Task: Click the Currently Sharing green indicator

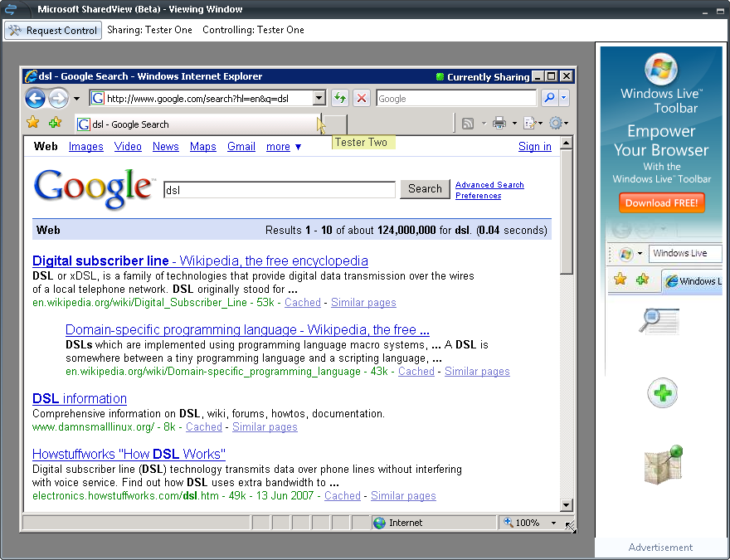Action: 440,77
